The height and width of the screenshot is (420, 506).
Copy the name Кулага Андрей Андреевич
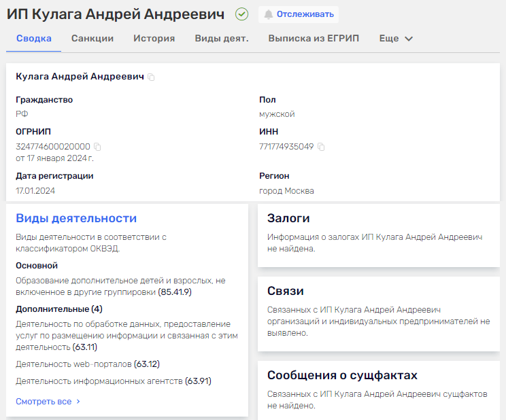coord(151,77)
